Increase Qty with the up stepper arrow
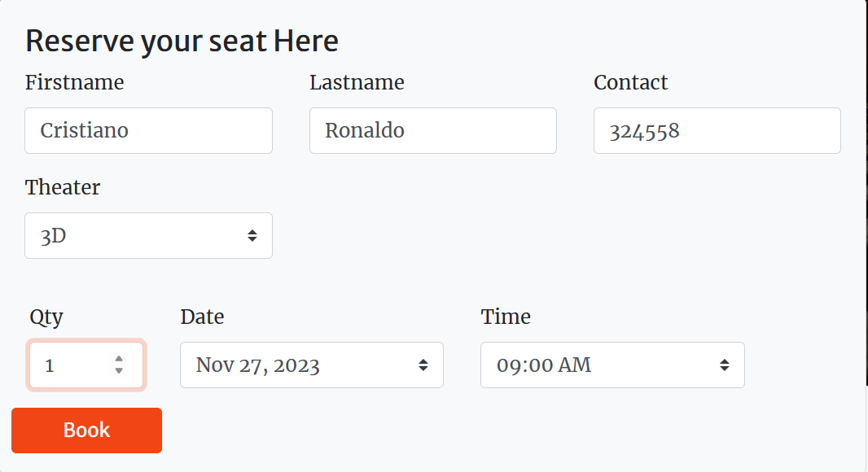The image size is (868, 472). pyautogui.click(x=119, y=359)
